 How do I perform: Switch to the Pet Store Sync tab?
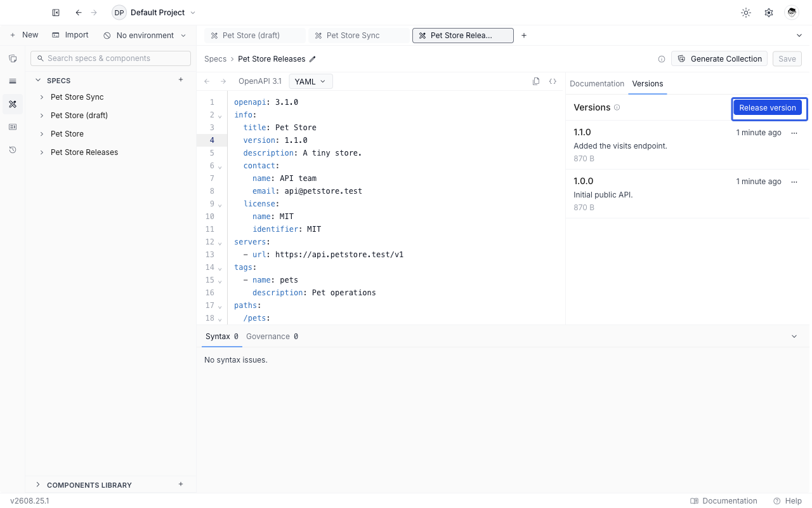(359, 36)
